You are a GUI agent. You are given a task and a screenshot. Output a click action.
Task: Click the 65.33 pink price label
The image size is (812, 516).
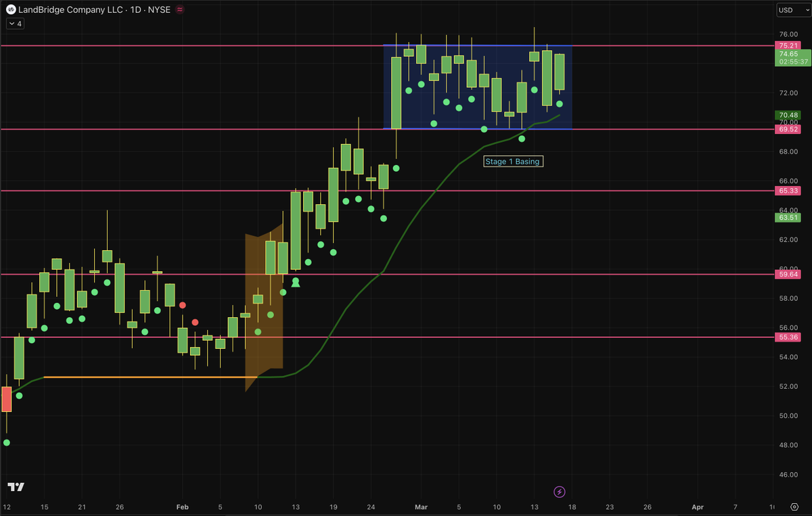789,191
